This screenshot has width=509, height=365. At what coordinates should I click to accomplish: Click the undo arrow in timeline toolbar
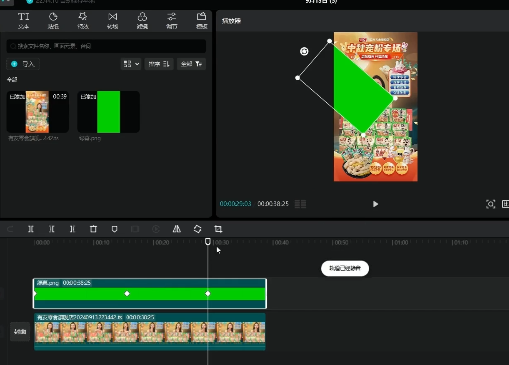10,229
